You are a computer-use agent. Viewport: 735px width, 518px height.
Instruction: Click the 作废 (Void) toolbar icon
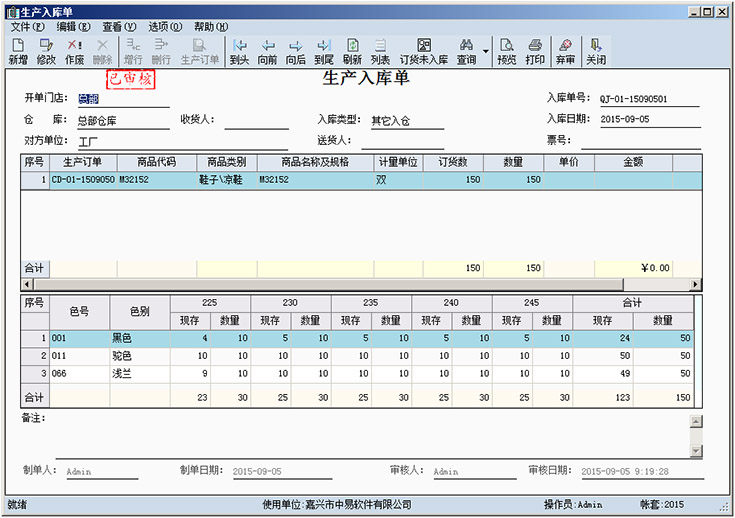(x=75, y=52)
